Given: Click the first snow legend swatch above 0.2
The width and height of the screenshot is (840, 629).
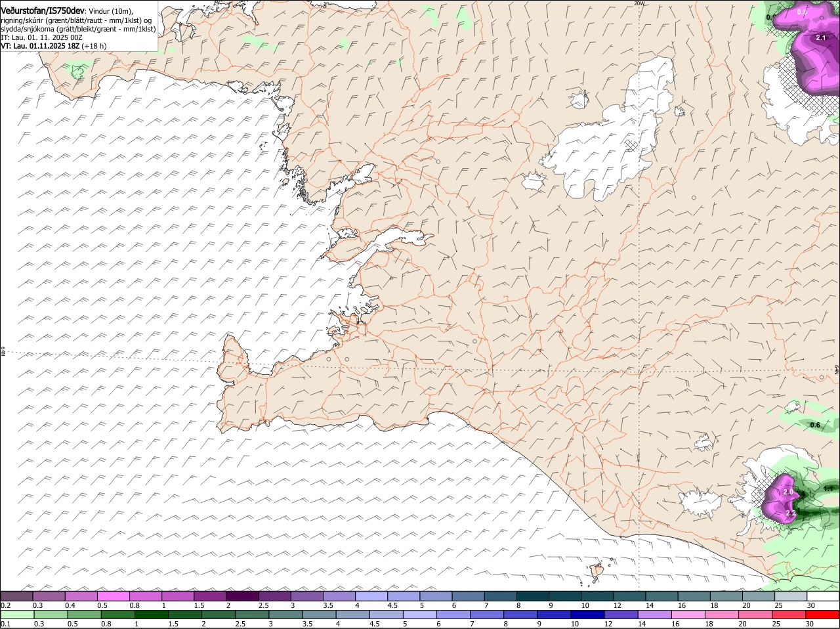Looking at the screenshot, I should (18, 596).
